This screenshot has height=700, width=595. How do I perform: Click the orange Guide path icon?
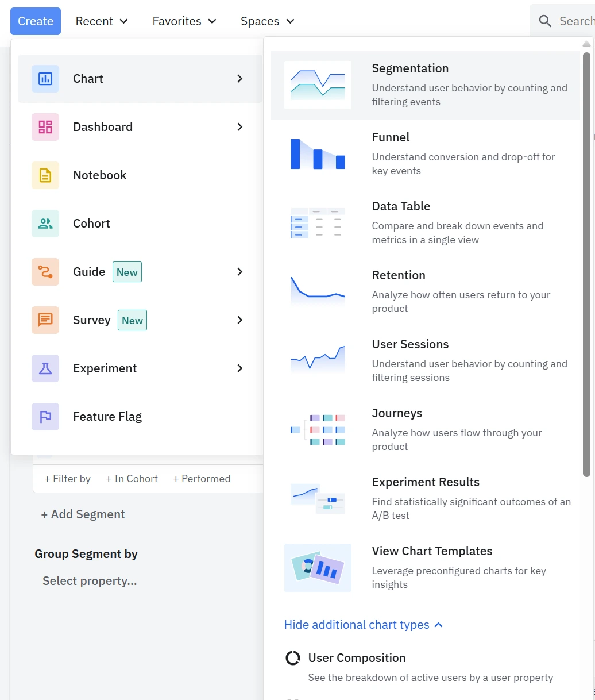point(45,272)
